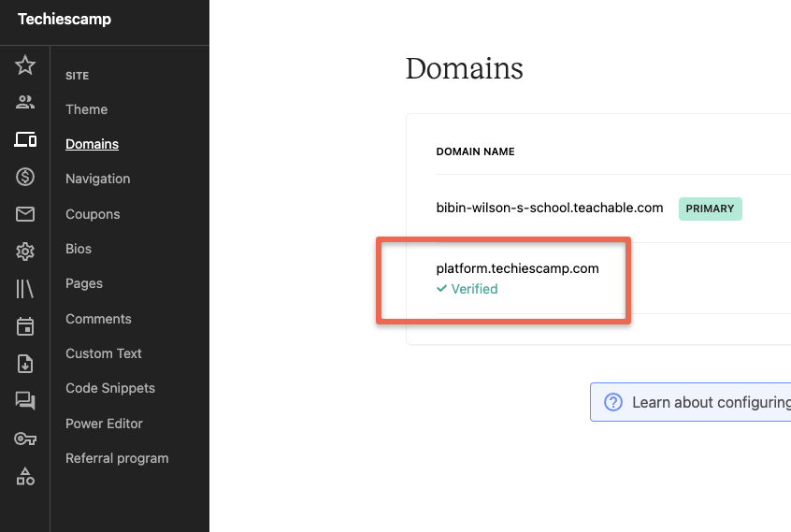
Task: Click the PRIMARY badge
Action: (710, 208)
